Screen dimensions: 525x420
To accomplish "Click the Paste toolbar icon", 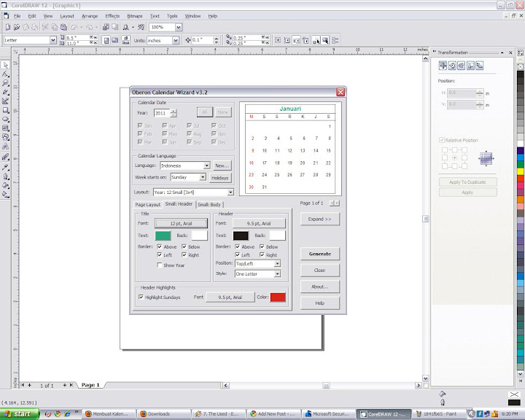I will (63, 27).
